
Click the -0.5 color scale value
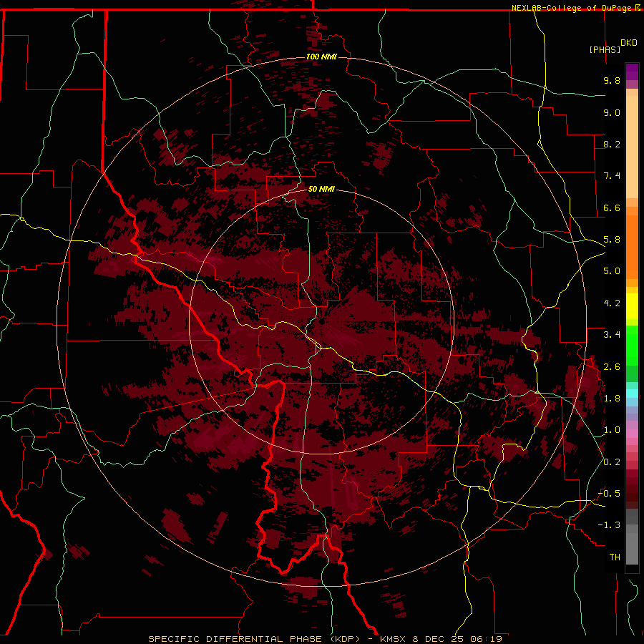tap(609, 494)
